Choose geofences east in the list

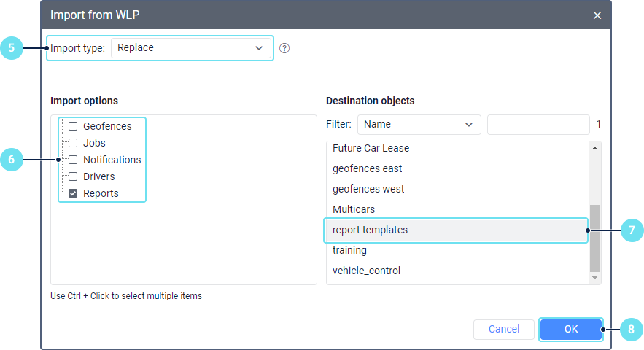coord(367,168)
